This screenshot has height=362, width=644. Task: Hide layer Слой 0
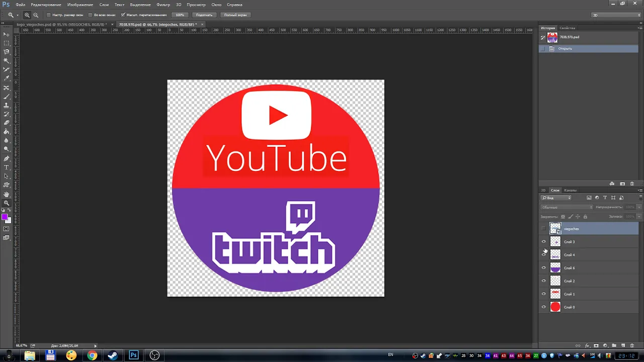click(543, 307)
